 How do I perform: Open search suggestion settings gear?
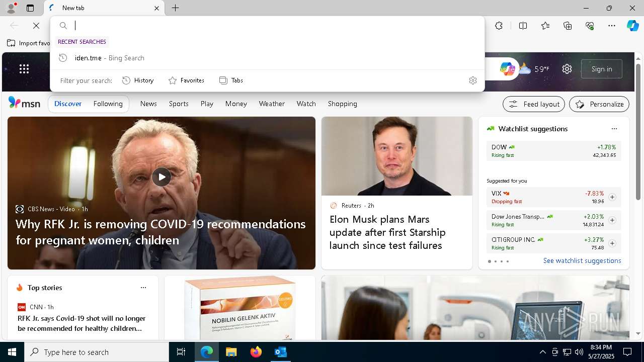click(472, 80)
